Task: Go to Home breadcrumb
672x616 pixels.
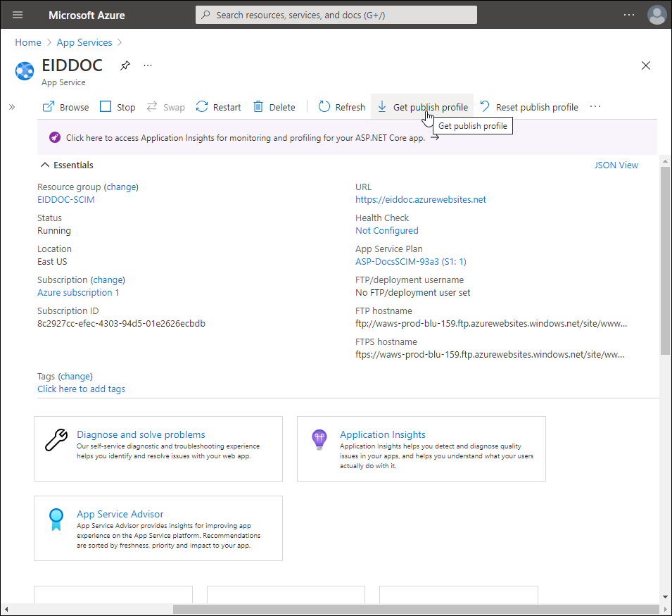Action: tap(28, 42)
